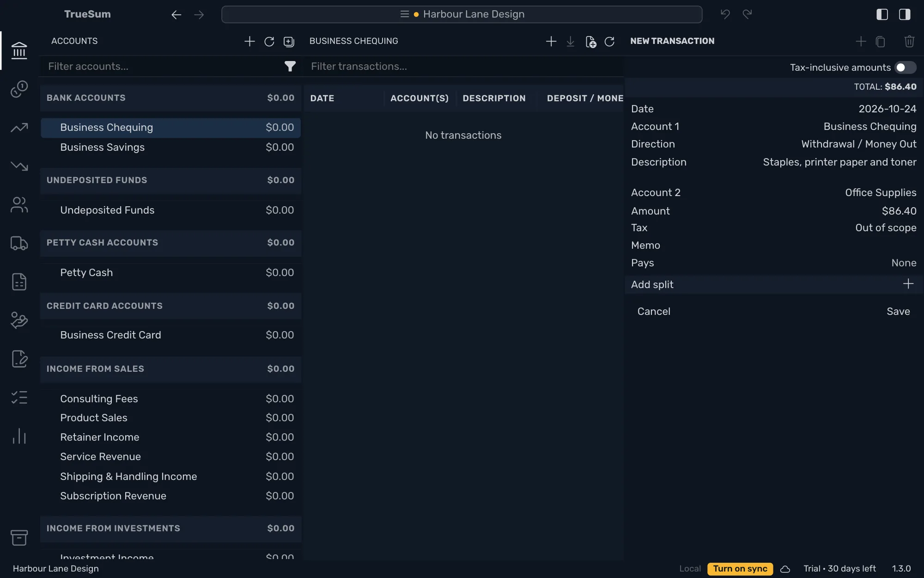Open the checklist tasks sidebar icon
The height and width of the screenshot is (578, 924).
[x=19, y=397]
